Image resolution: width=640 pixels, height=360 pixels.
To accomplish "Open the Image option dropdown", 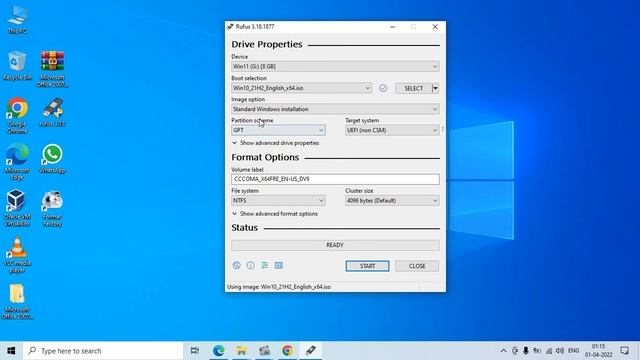I will click(x=335, y=109).
